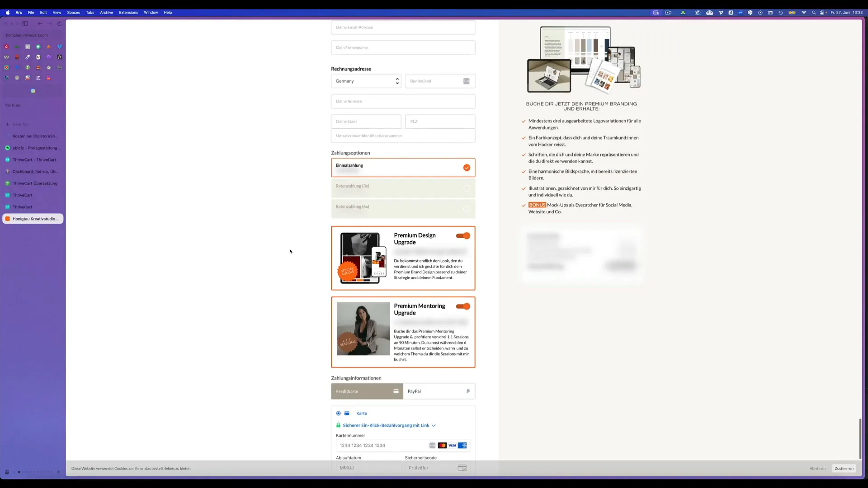This screenshot has width=868, height=488.
Task: Select Ratenzahlung (3x) option
Action: (403, 188)
